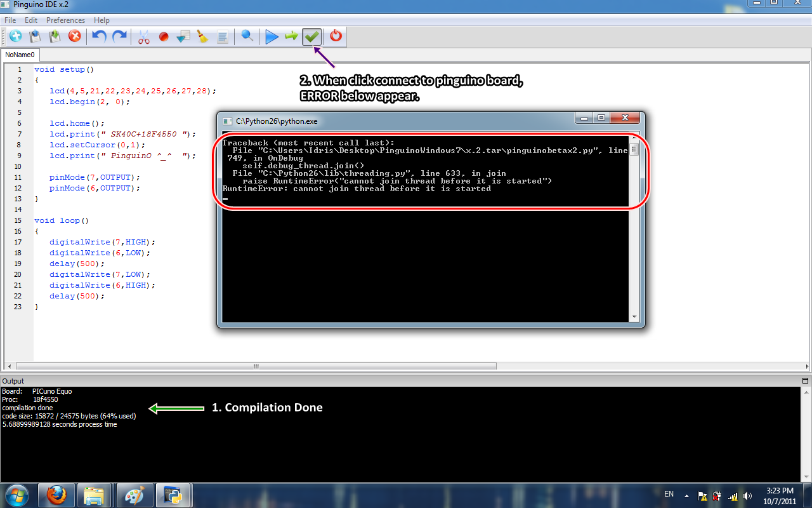Click the red X close-file toolbar icon
The width and height of the screenshot is (812, 508).
coord(75,37)
